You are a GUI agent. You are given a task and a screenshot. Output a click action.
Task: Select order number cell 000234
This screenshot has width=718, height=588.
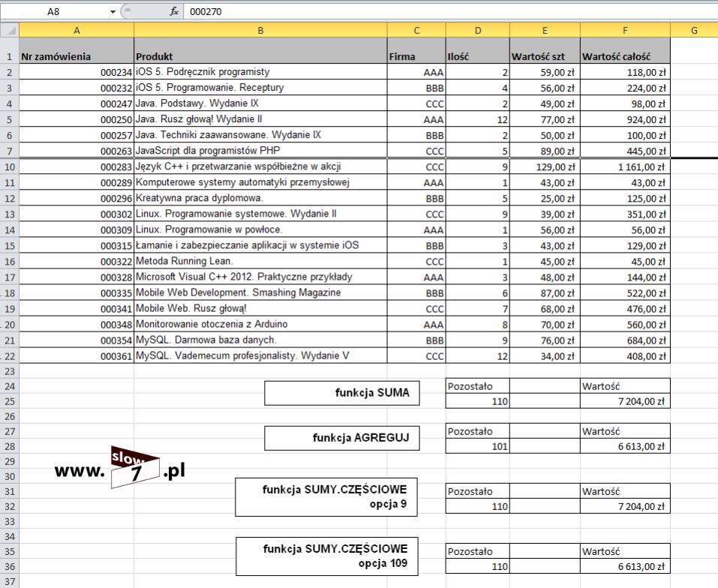(77, 72)
